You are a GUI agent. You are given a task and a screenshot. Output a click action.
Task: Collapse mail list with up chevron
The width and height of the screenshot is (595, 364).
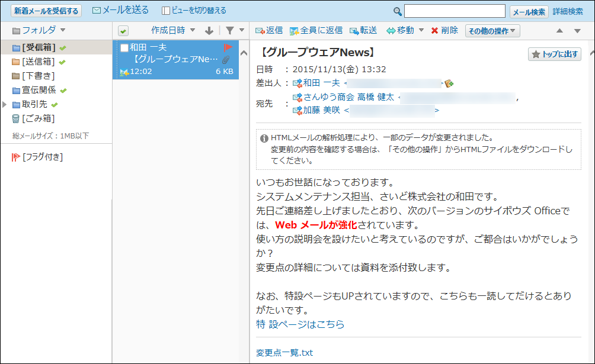(244, 53)
